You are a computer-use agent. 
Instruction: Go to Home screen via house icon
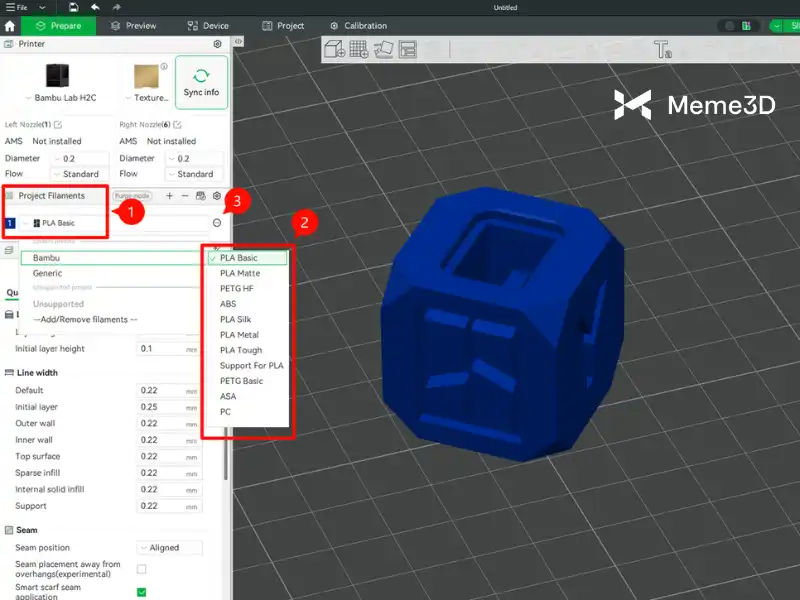(x=10, y=26)
